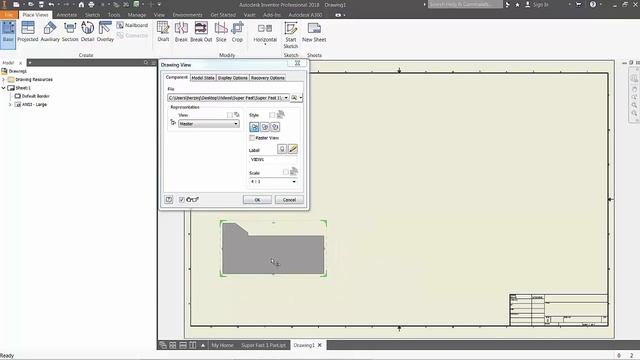Screen dimensions: 640x360
Task: Choose the Crop tool
Action: pos(237,32)
